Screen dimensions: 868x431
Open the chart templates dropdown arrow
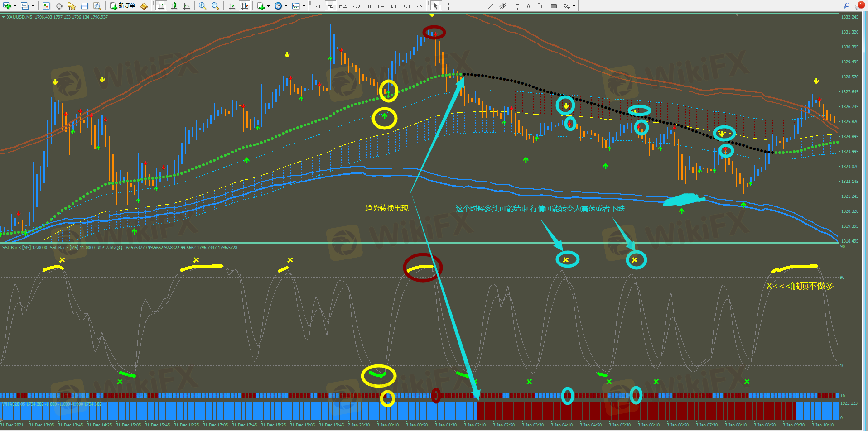(304, 6)
